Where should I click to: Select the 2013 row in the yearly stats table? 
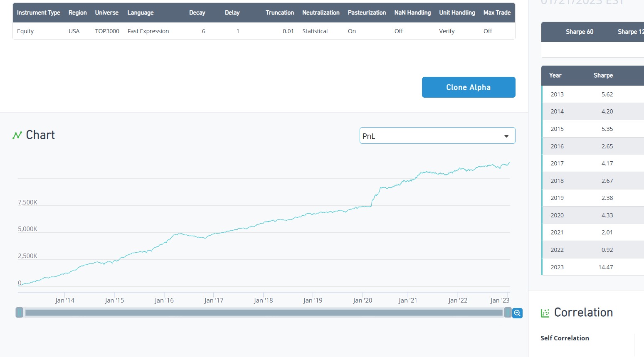[x=592, y=94]
